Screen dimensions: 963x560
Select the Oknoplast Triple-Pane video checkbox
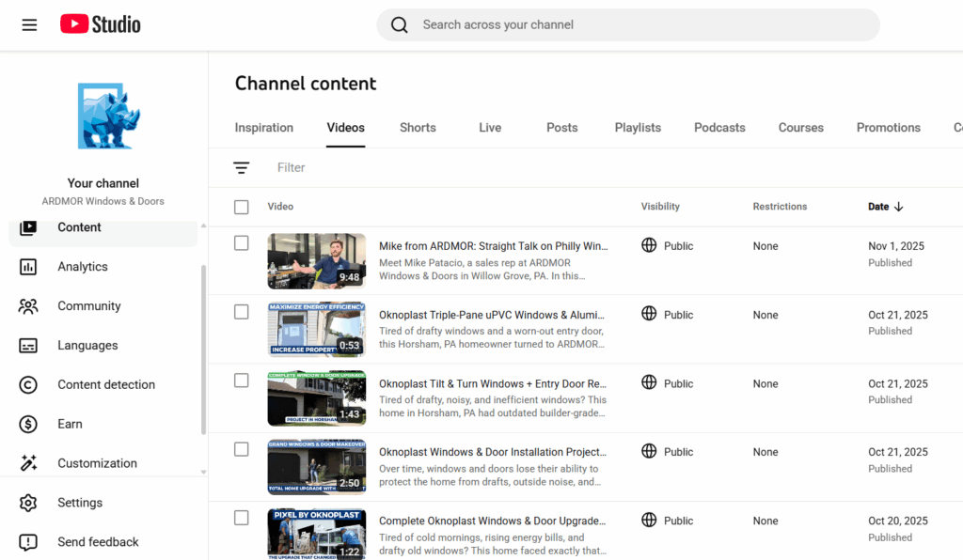click(x=242, y=312)
